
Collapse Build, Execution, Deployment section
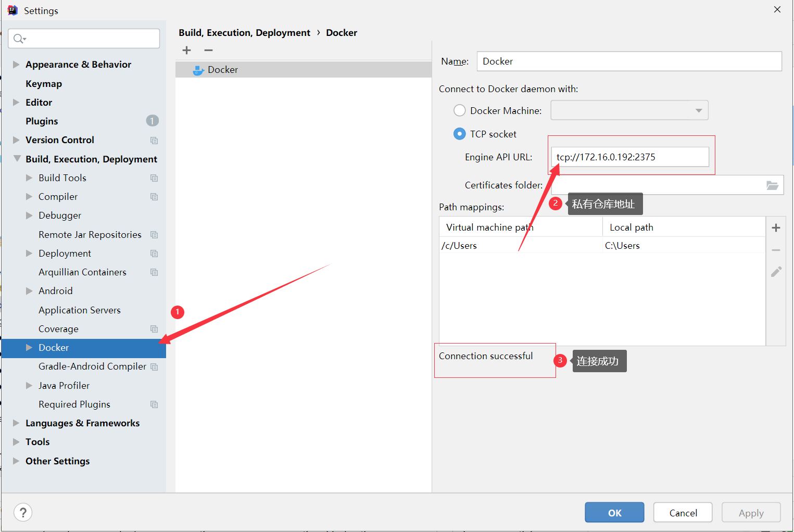coord(17,159)
